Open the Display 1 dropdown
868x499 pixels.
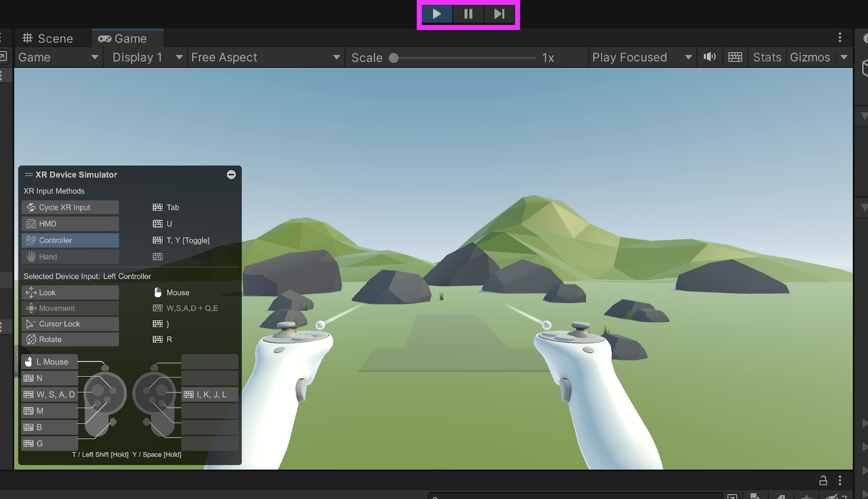point(146,57)
